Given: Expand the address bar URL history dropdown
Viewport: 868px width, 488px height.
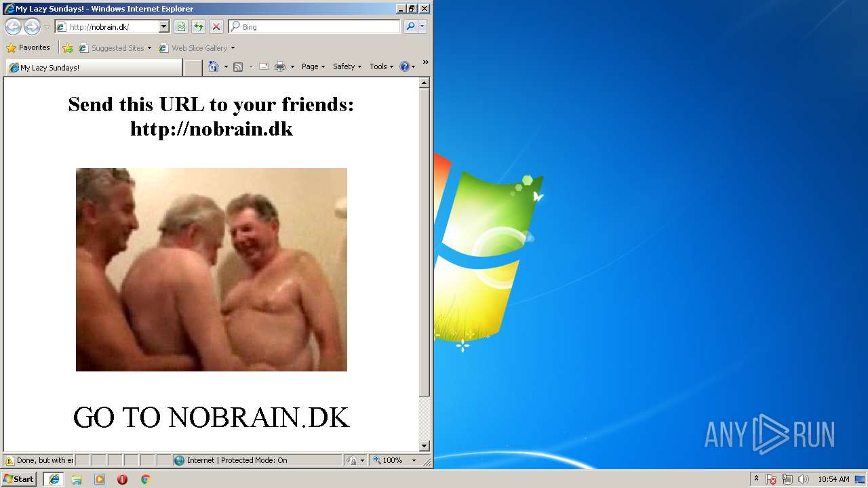Looking at the screenshot, I should pos(164,27).
